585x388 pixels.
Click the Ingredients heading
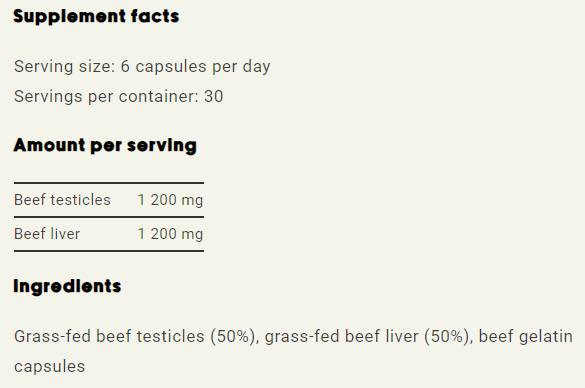(x=67, y=287)
